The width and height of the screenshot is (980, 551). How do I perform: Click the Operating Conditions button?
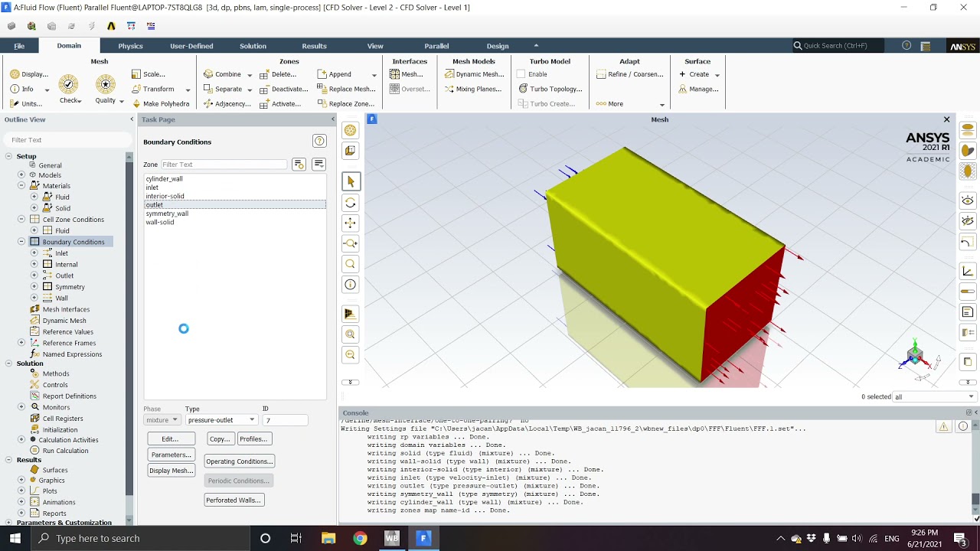[x=240, y=461]
